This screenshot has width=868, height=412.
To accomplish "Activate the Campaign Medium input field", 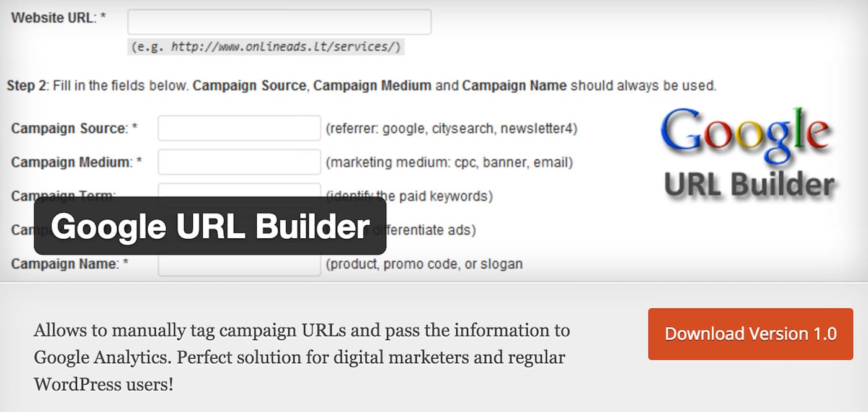I will click(239, 162).
